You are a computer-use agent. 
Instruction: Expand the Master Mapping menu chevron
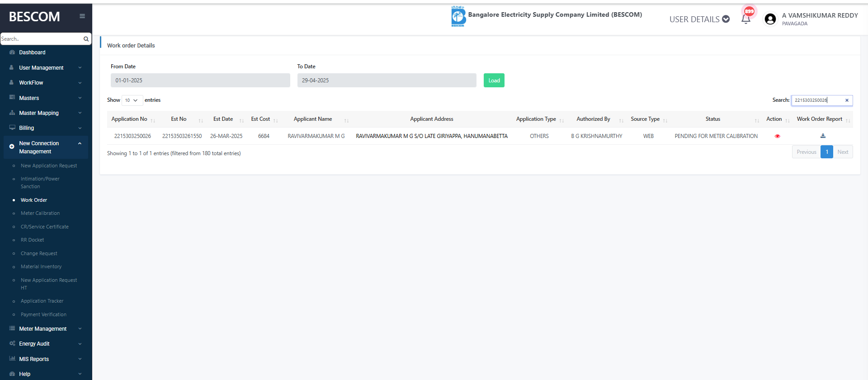coord(80,113)
